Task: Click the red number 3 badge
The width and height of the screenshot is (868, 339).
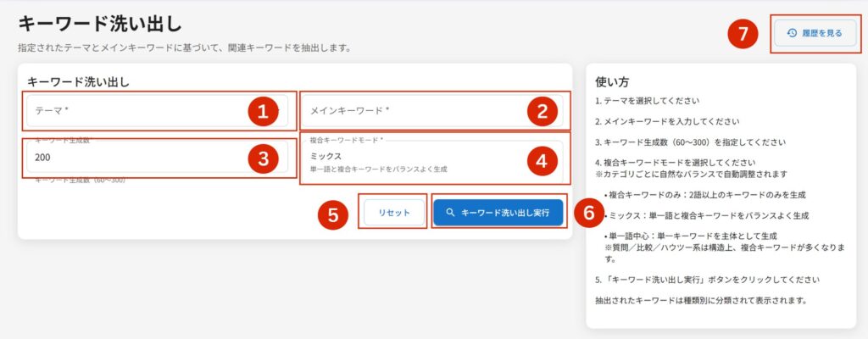Action: click(263, 157)
